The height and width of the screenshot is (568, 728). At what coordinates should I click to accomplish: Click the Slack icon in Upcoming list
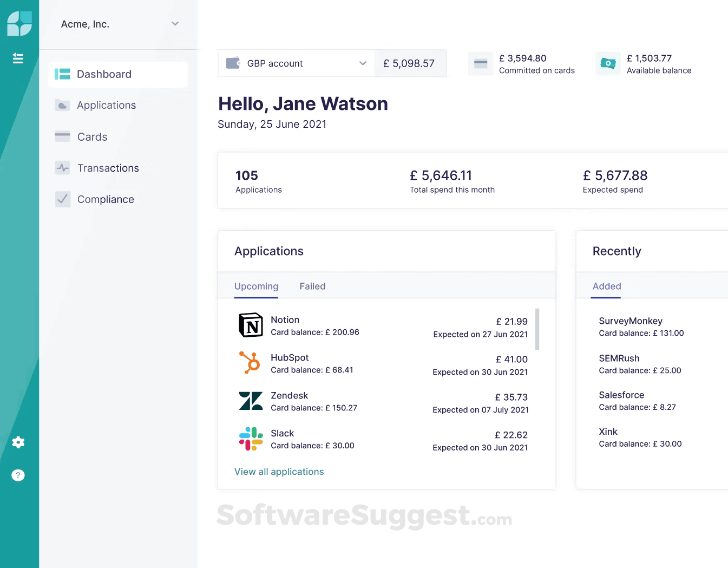pos(251,439)
